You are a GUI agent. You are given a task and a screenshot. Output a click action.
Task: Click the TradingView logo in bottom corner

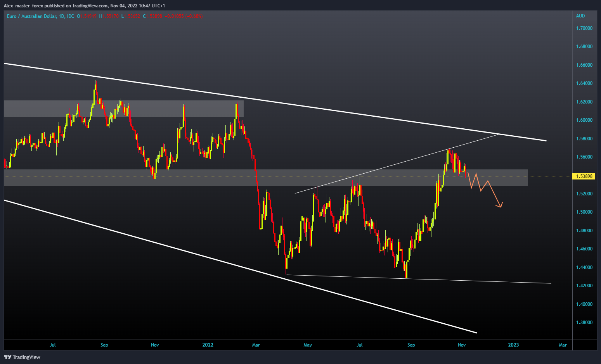coord(22,357)
